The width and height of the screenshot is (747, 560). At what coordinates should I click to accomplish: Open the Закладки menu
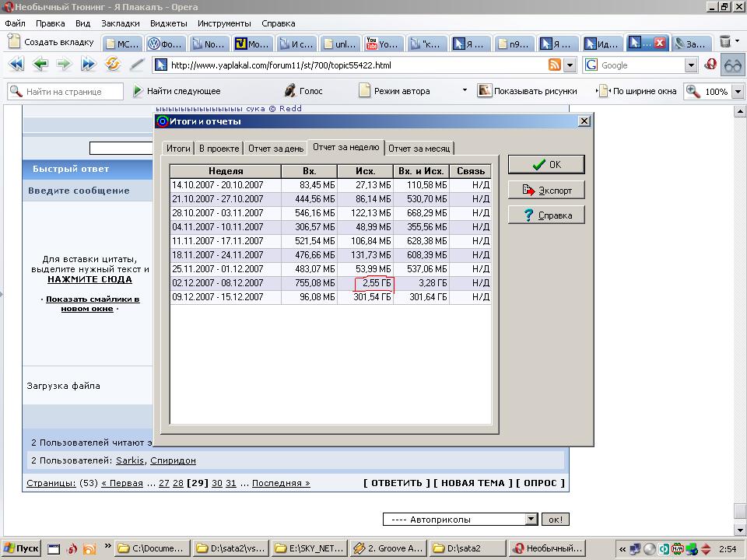tap(121, 23)
